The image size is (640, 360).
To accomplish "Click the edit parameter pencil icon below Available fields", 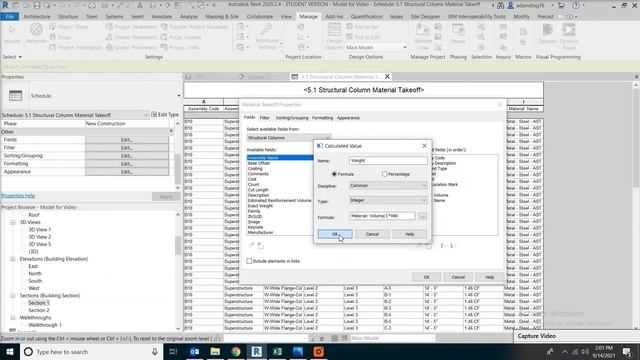I will (251, 245).
